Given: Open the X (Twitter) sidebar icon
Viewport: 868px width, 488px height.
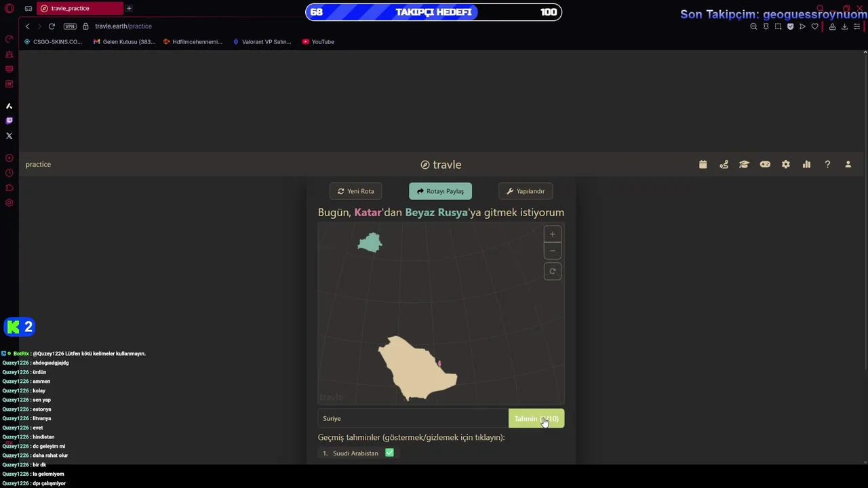Looking at the screenshot, I should (9, 136).
